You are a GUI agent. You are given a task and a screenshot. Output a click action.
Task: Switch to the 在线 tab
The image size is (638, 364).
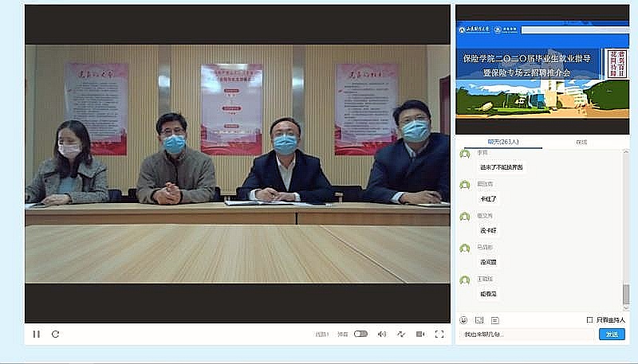click(581, 142)
